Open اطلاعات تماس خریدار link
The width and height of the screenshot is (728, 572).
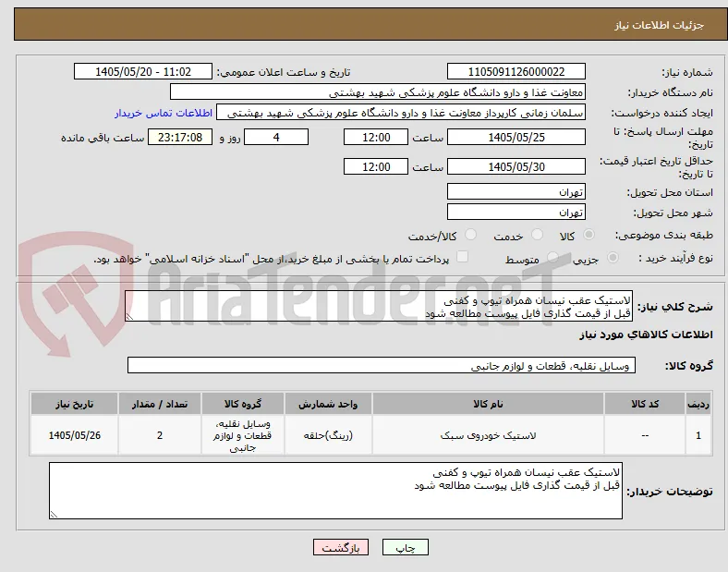(x=164, y=113)
